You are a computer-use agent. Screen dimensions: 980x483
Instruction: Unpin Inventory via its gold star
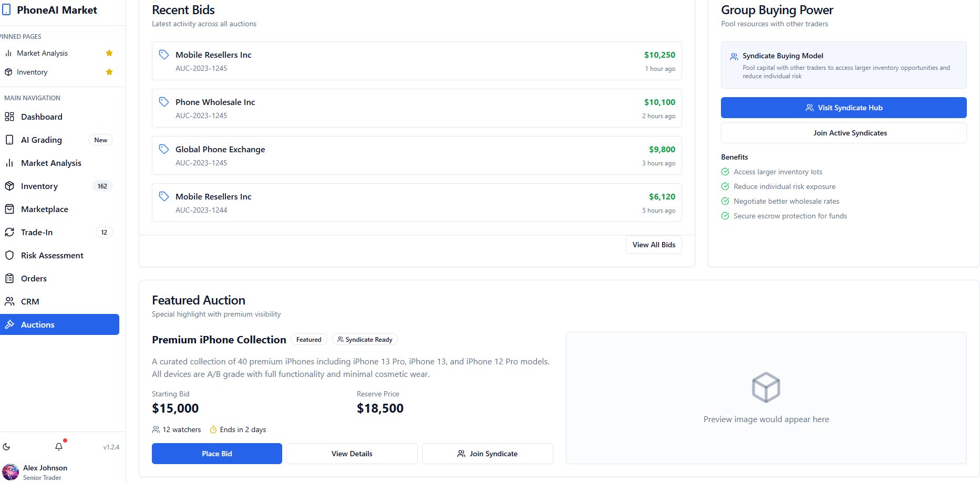click(109, 72)
